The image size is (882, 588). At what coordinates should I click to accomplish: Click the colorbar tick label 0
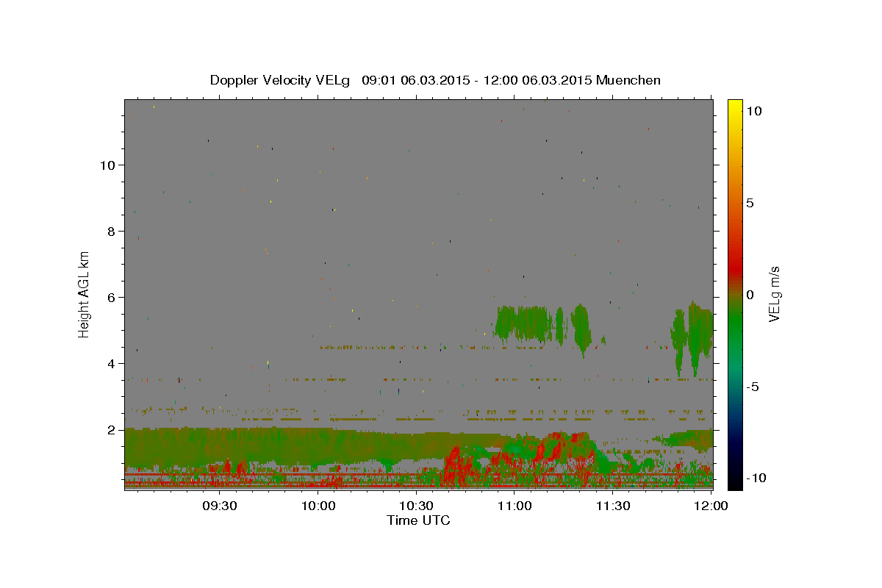[x=750, y=295]
